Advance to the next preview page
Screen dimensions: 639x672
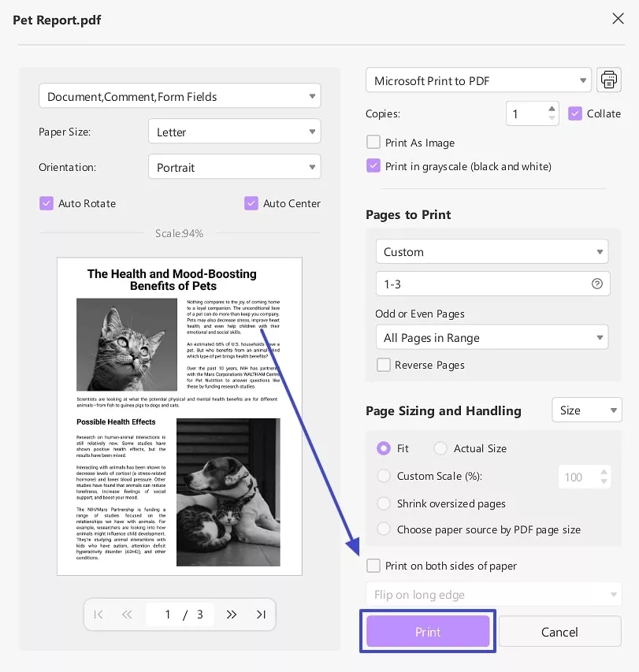tap(232, 614)
